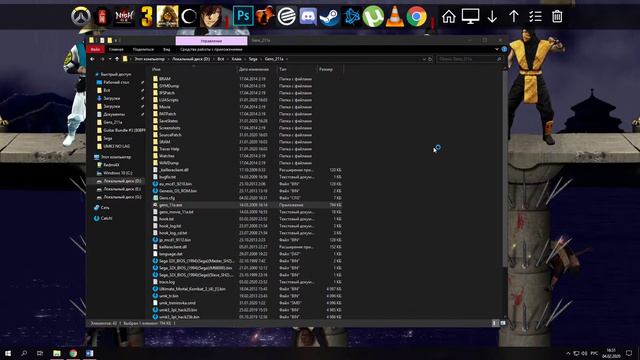Screen dimensions: 640x360
Task: Go up one folder level in Explorer
Action: click(x=117, y=59)
